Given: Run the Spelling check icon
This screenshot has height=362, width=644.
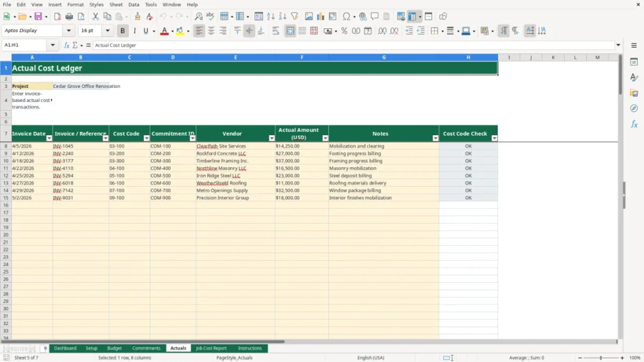Looking at the screenshot, I should pyautogui.click(x=210, y=16).
